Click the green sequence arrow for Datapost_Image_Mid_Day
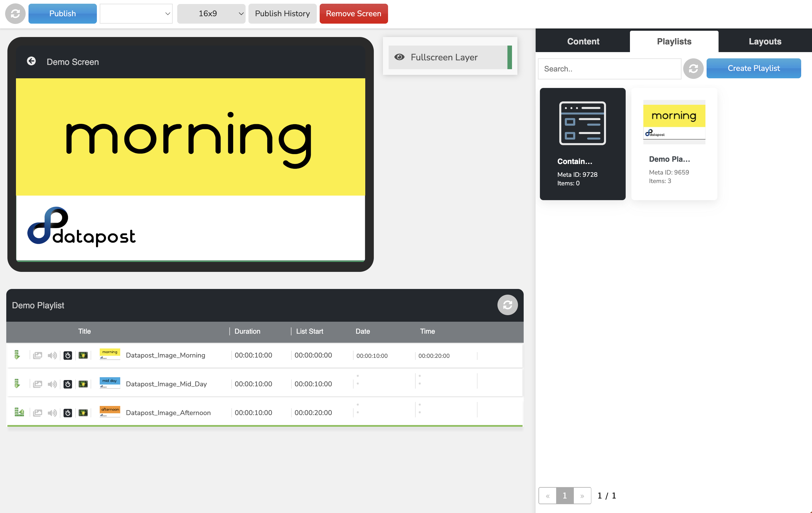Image resolution: width=812 pixels, height=513 pixels. 17,384
